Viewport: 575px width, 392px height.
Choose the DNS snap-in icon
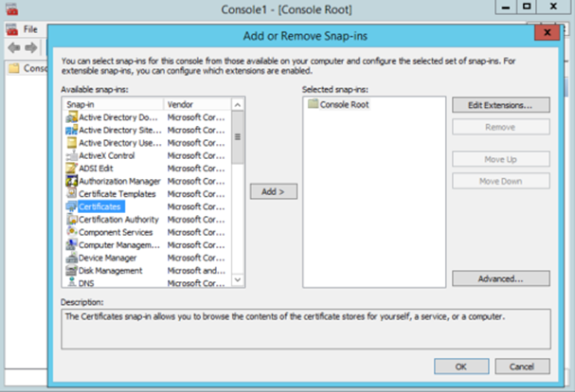click(71, 283)
